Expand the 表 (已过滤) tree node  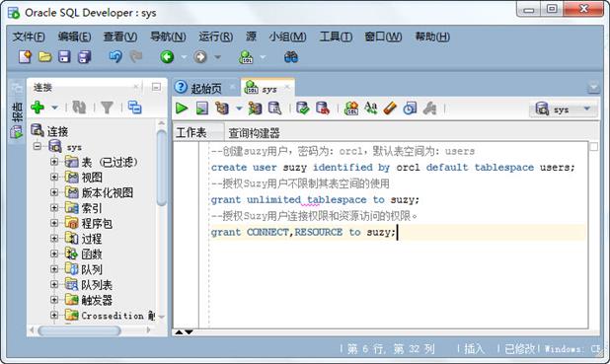(x=54, y=162)
